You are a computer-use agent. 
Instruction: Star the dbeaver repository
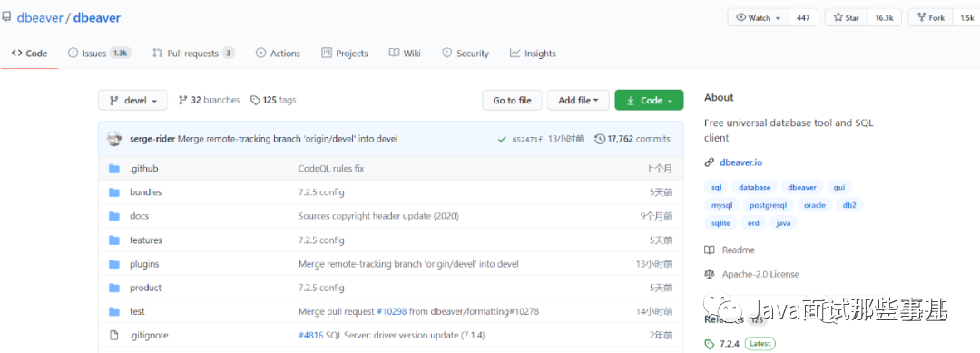(x=847, y=17)
